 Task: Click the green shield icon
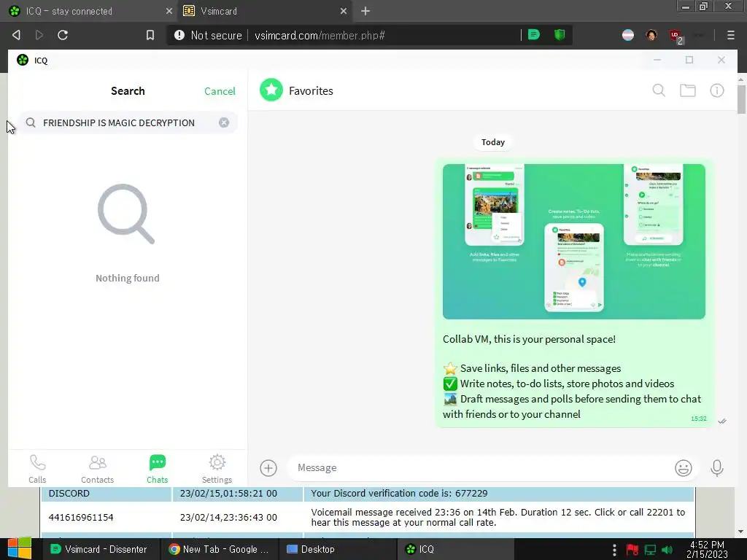(x=560, y=35)
